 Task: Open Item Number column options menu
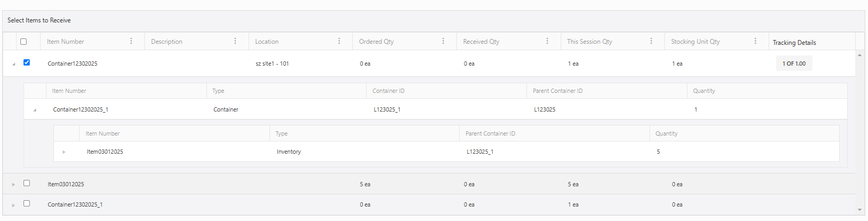click(x=131, y=41)
